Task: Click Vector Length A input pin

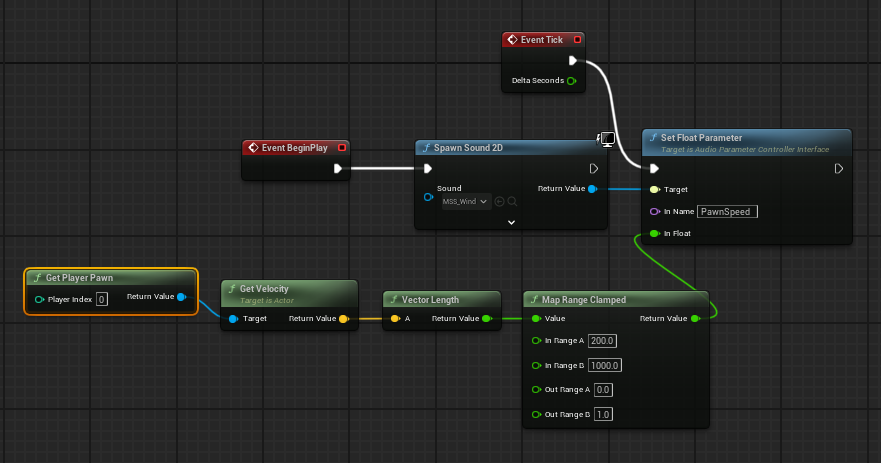Action: [x=395, y=319]
